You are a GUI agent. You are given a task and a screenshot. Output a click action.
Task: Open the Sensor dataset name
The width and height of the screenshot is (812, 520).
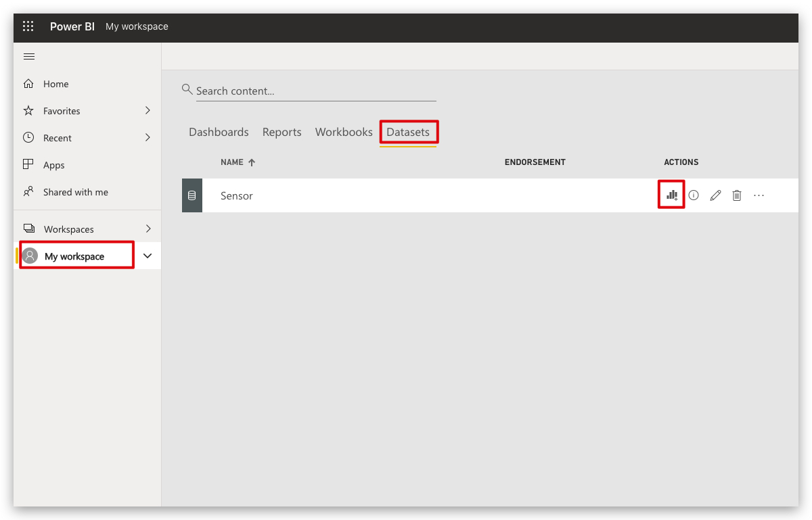[x=237, y=195]
